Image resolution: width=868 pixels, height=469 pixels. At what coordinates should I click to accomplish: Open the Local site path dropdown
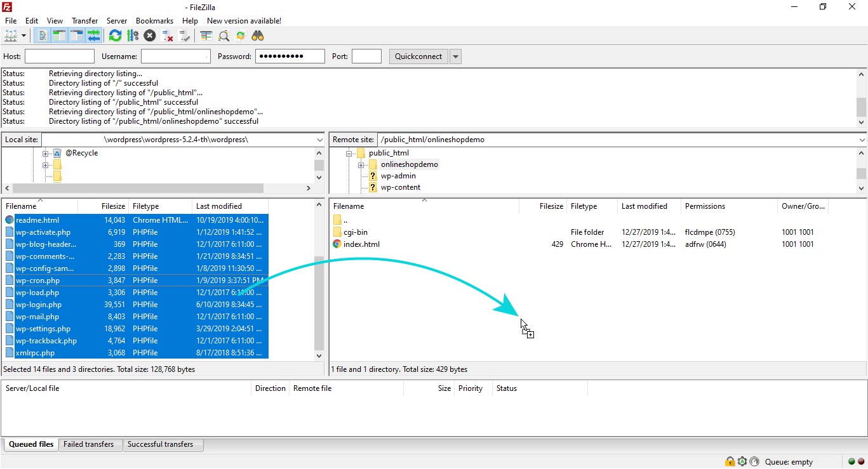click(x=319, y=140)
